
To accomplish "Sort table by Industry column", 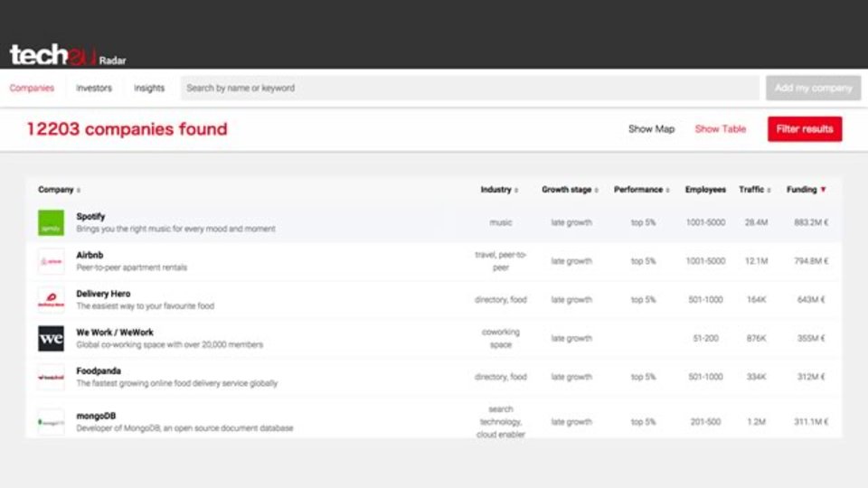I will coord(499,190).
